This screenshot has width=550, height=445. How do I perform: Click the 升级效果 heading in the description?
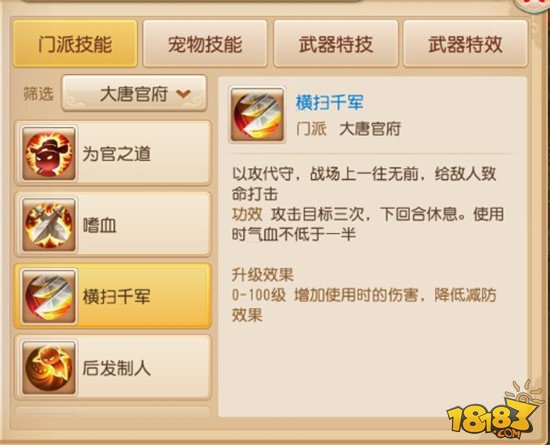point(262,275)
